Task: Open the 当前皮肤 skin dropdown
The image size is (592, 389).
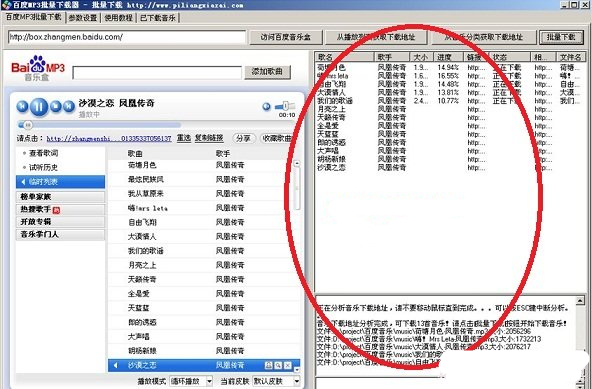Action: tap(276, 381)
